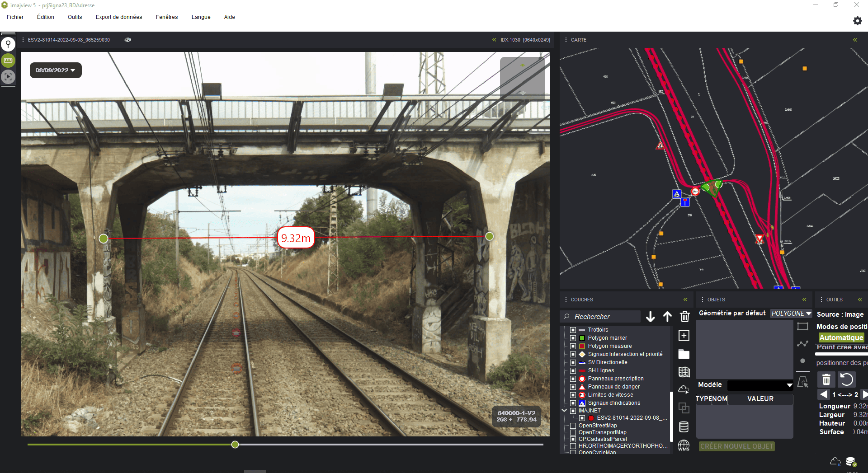The width and height of the screenshot is (868, 473).
Task: Click the cloud layer icon in Couches
Action: coord(684,389)
